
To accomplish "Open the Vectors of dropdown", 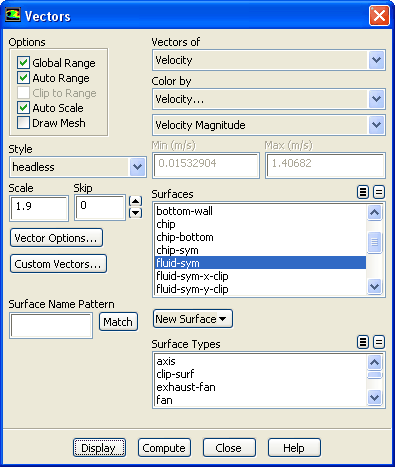I will coord(377,60).
